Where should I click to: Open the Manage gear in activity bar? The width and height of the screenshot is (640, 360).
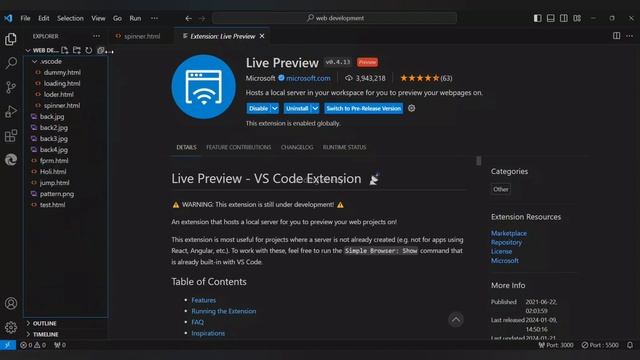click(x=11, y=327)
